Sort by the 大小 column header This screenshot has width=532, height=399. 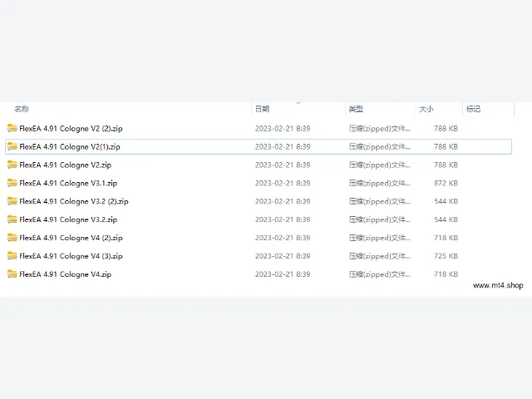[426, 109]
